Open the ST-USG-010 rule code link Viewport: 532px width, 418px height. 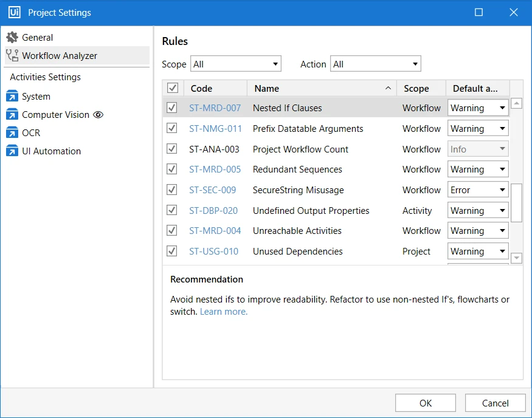[214, 251]
